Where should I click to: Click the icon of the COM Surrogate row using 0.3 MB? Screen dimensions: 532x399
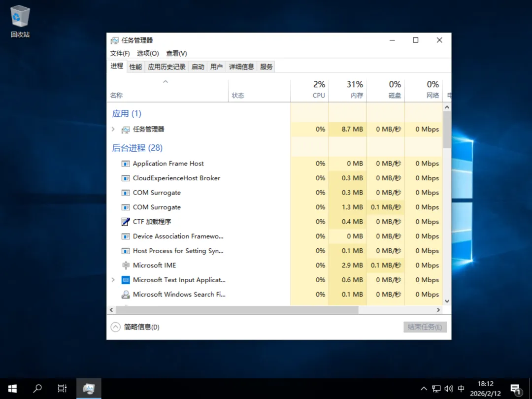[x=126, y=193]
